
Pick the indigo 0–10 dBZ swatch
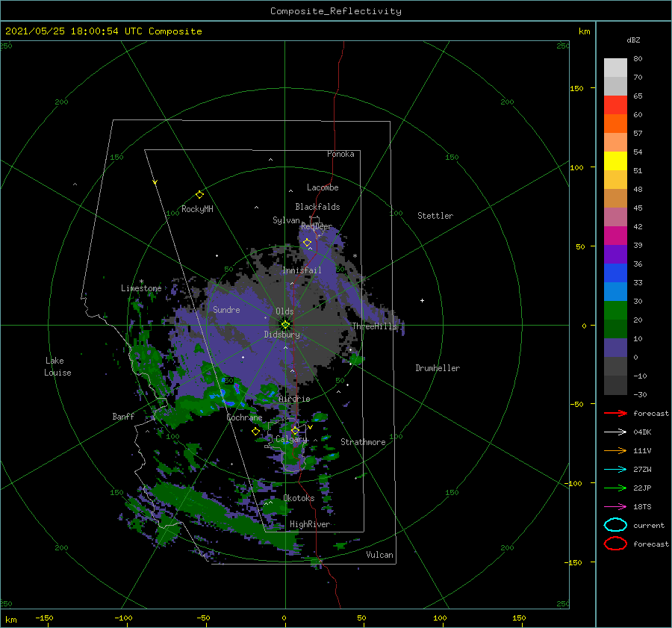615,348
